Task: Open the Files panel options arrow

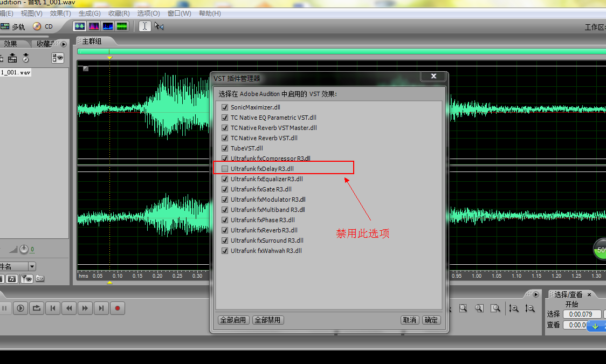Action: (x=64, y=44)
